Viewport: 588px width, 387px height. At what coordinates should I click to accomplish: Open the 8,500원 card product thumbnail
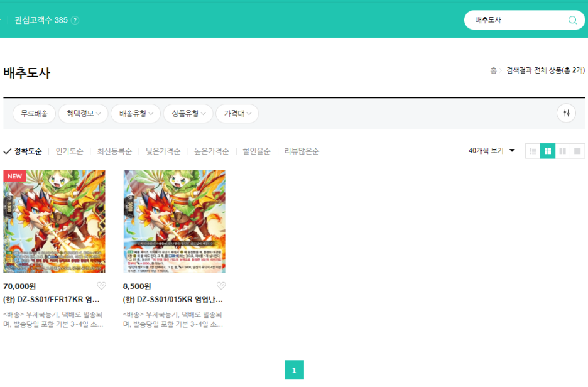(x=175, y=221)
